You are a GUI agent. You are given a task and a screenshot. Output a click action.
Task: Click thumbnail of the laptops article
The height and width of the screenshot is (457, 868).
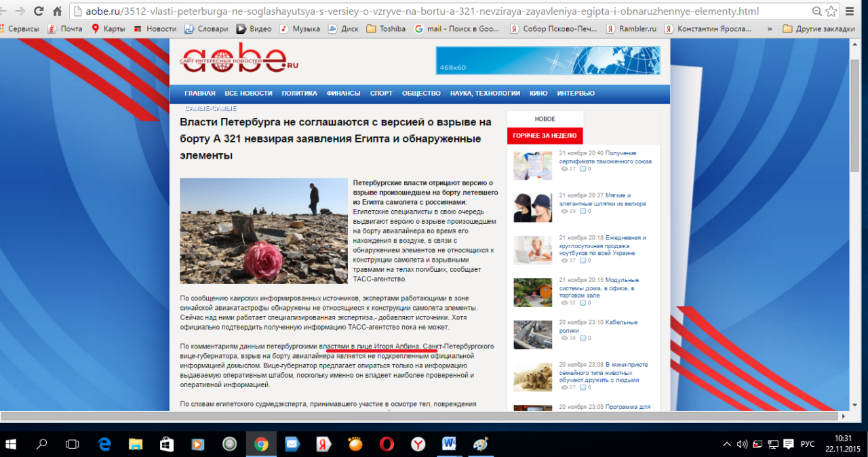click(532, 250)
